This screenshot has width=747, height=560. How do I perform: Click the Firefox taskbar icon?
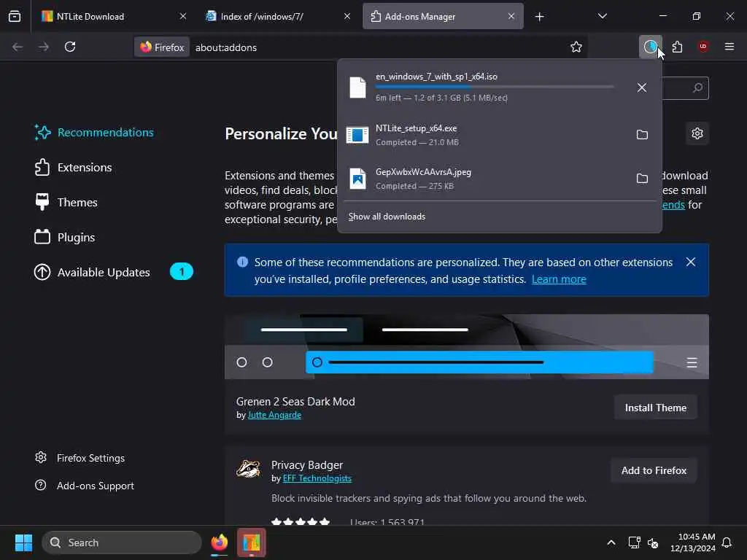click(x=219, y=542)
